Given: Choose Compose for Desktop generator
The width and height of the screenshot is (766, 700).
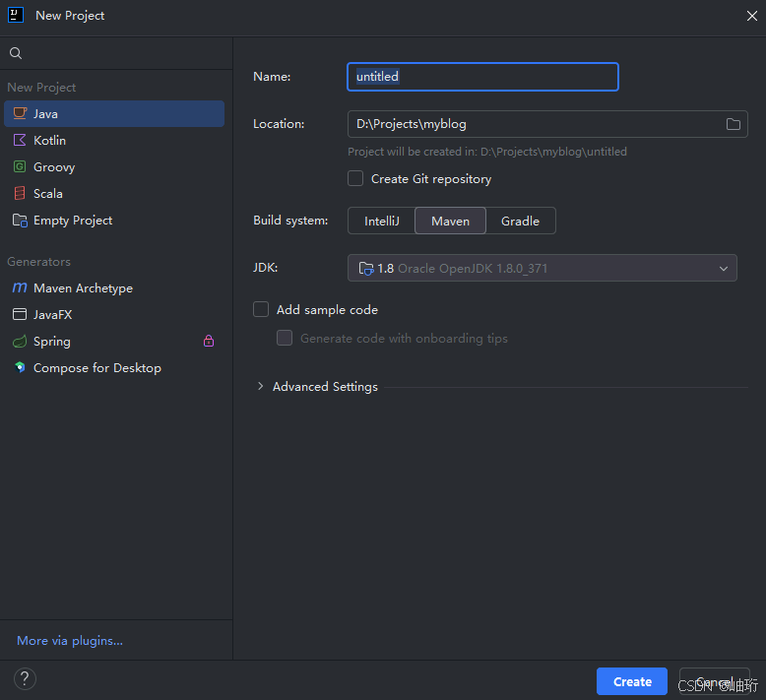Looking at the screenshot, I should (x=114, y=368).
